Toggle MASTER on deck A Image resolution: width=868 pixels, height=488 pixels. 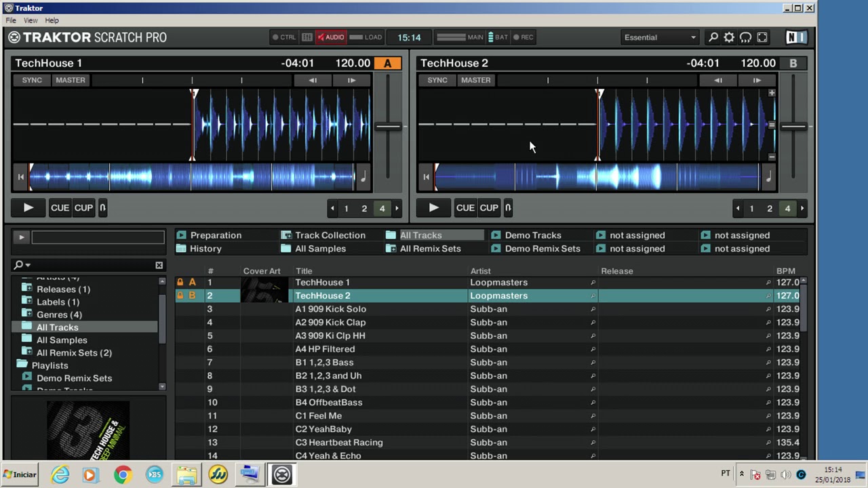(x=71, y=80)
